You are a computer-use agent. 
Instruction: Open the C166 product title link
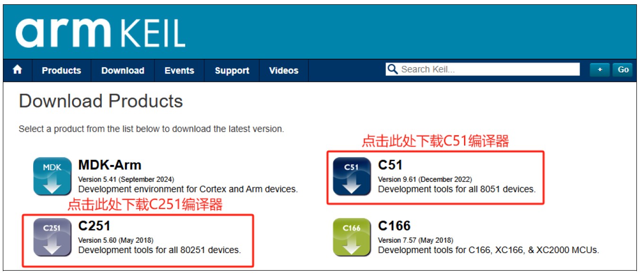[394, 226]
